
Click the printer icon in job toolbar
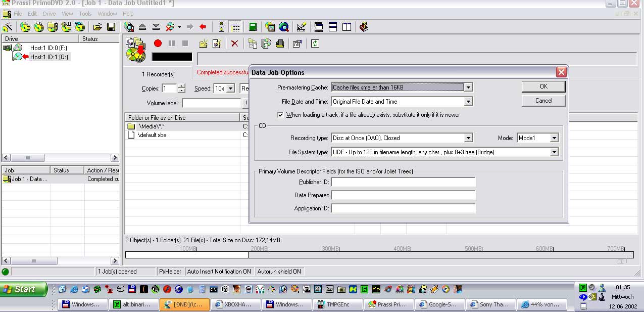click(x=280, y=43)
